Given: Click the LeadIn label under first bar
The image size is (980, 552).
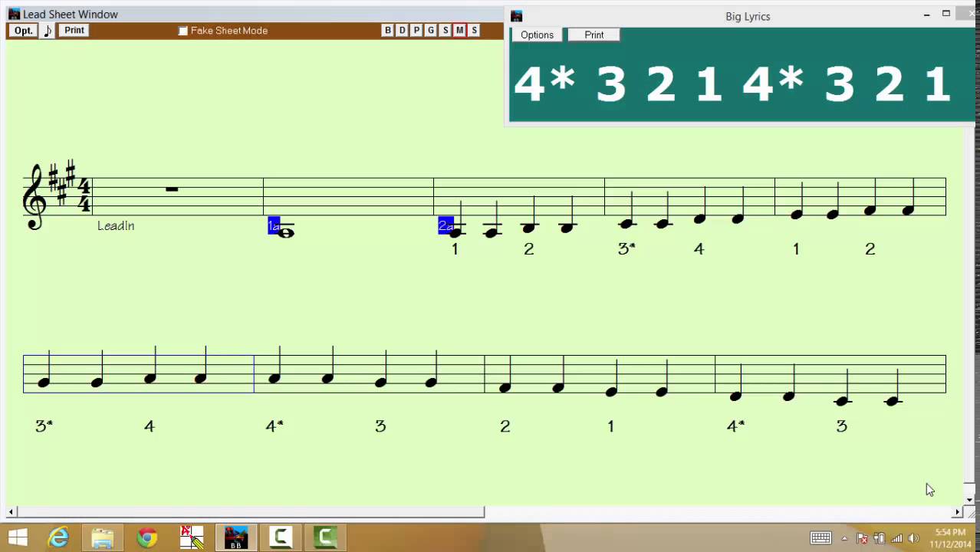Looking at the screenshot, I should [116, 225].
